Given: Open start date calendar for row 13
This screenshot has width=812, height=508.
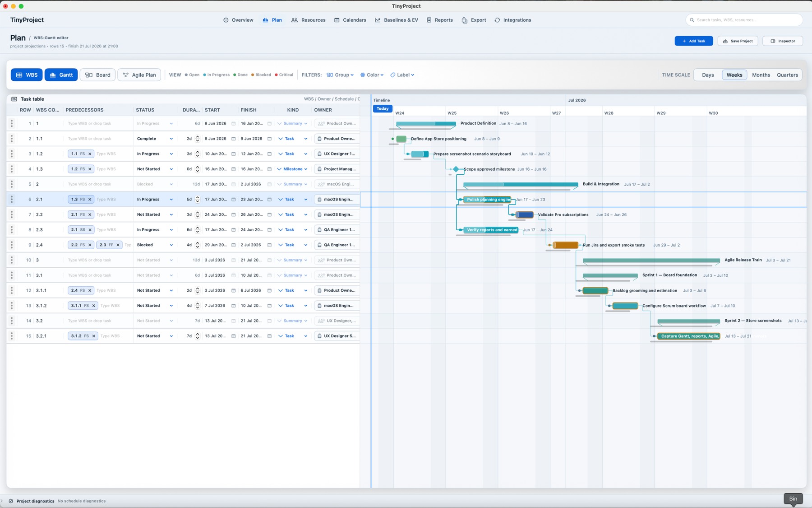Looking at the screenshot, I should tap(233, 306).
